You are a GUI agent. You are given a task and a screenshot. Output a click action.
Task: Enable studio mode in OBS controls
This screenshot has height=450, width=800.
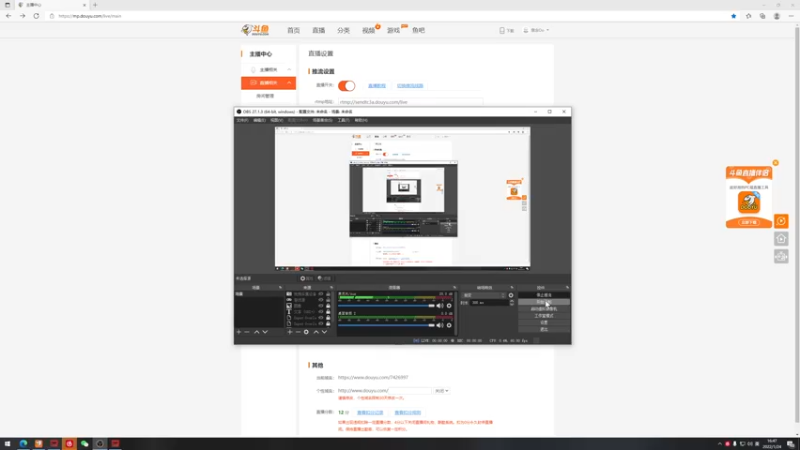click(x=544, y=316)
